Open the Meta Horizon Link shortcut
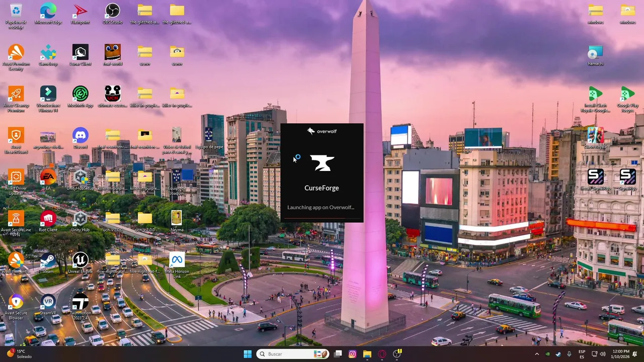 click(x=177, y=266)
